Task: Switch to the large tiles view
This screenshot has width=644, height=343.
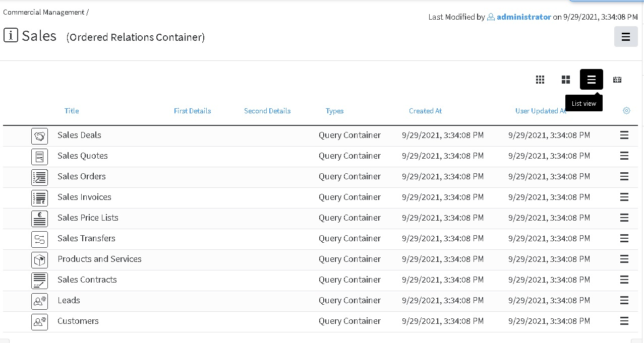Action: click(x=566, y=80)
